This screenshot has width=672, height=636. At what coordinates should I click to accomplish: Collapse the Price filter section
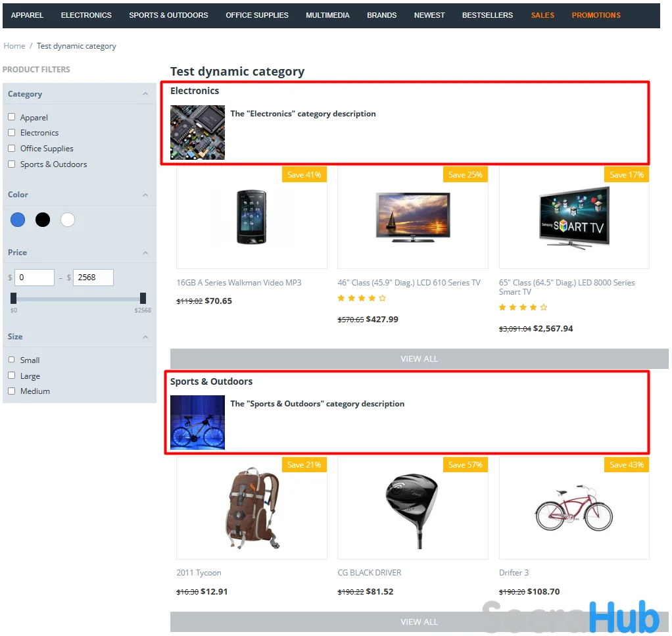145,253
